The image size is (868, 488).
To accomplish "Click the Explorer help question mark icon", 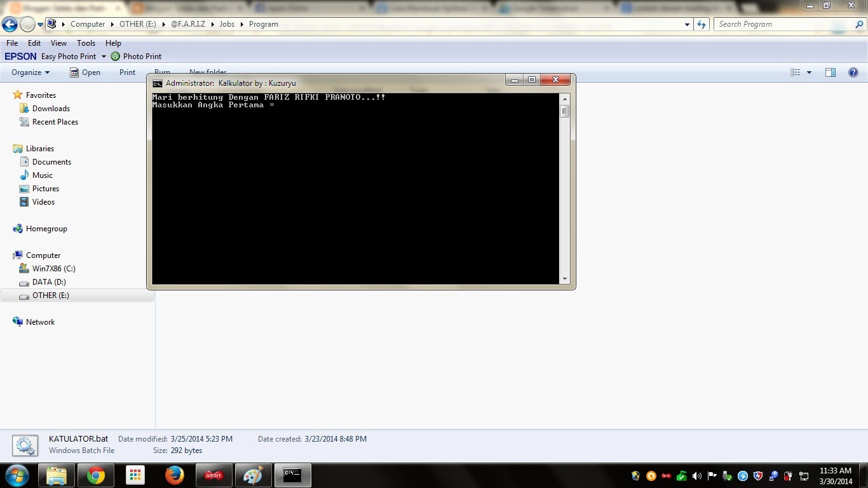I will [853, 72].
